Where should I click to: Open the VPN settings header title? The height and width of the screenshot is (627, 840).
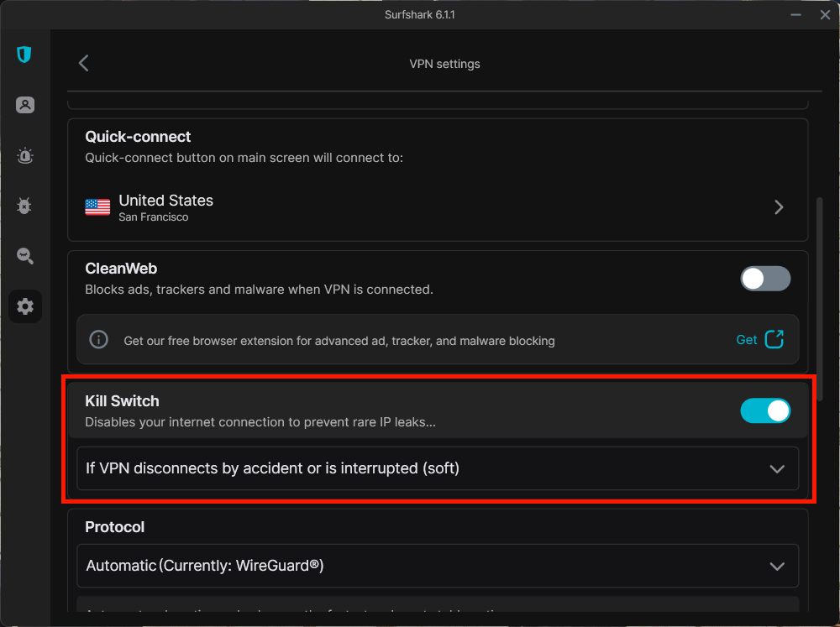(444, 63)
